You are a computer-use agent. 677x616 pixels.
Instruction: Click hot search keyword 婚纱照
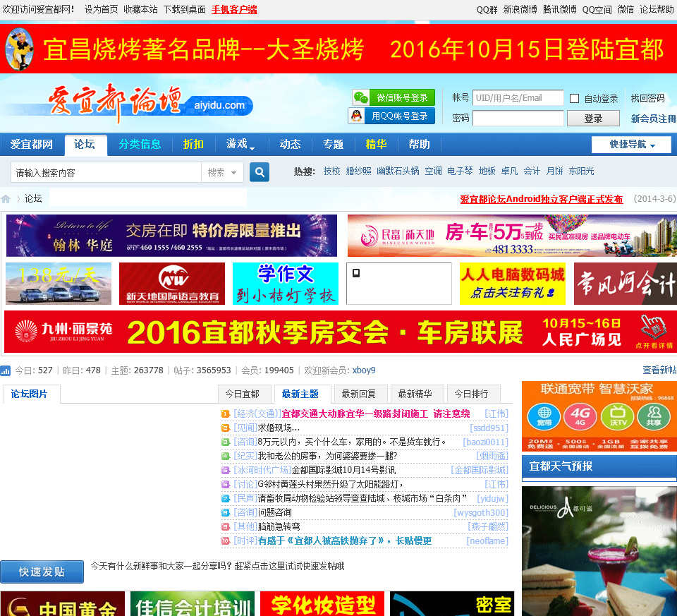coord(358,171)
